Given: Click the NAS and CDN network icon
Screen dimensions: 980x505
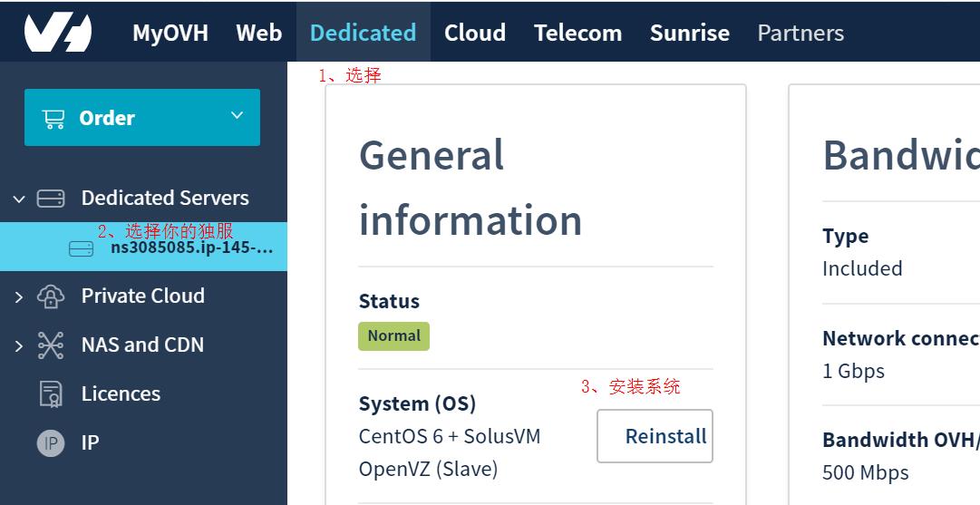Looking at the screenshot, I should click(51, 345).
